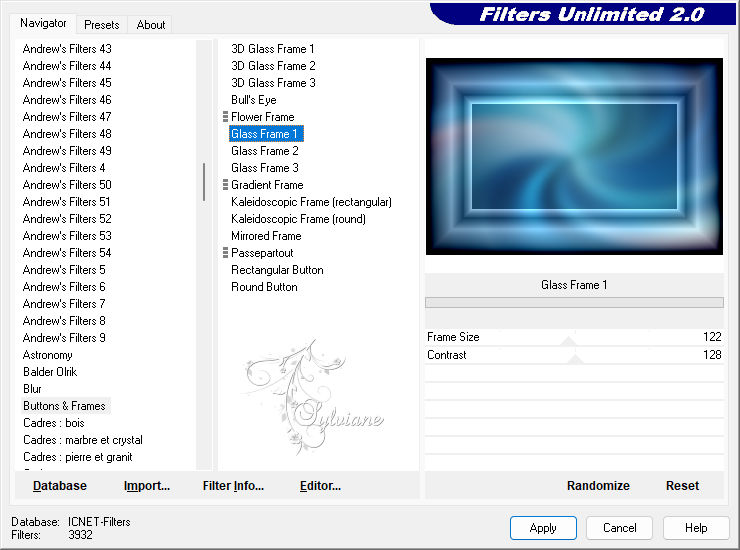
Task: Open the Andrew's Filters 46 category
Action: 67,100
